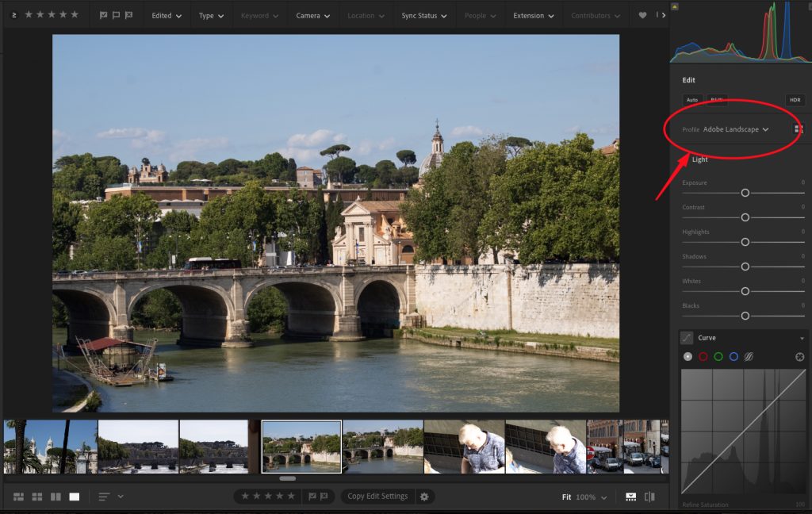This screenshot has width=812, height=514.
Task: Switch to photo grid view
Action: (18, 497)
